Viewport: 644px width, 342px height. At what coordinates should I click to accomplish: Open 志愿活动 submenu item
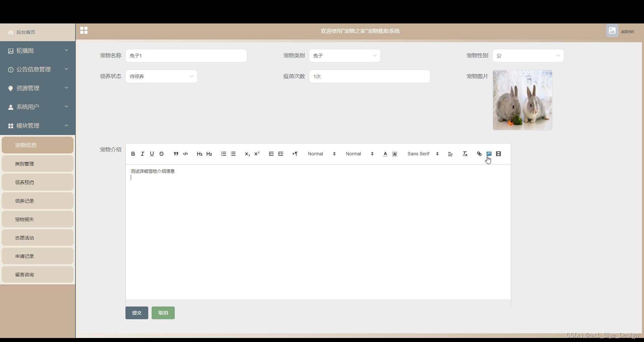point(38,238)
